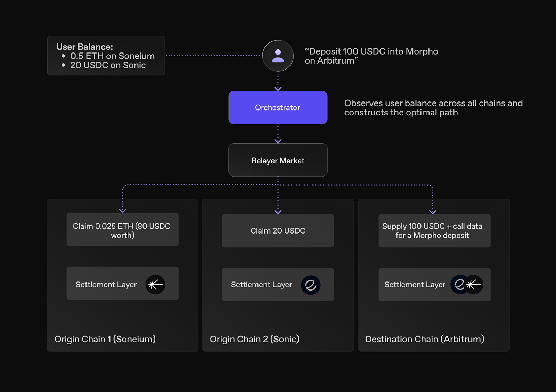Viewport: 556px width, 392px height.
Task: Click the Claim 0.025 ETH box
Action: 123,230
